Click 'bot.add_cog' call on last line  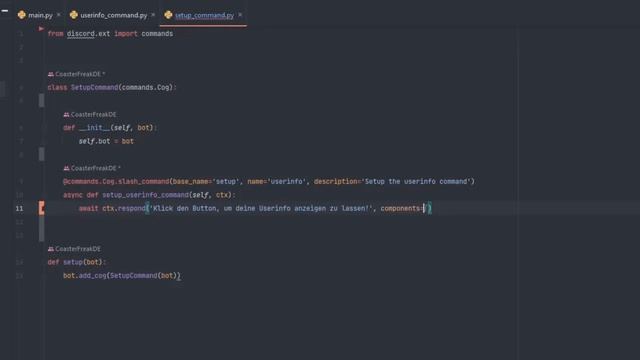tap(84, 276)
